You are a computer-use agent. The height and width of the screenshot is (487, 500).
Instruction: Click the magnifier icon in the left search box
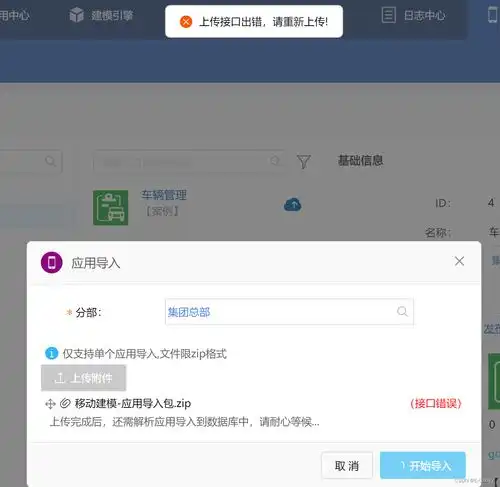tap(51, 161)
